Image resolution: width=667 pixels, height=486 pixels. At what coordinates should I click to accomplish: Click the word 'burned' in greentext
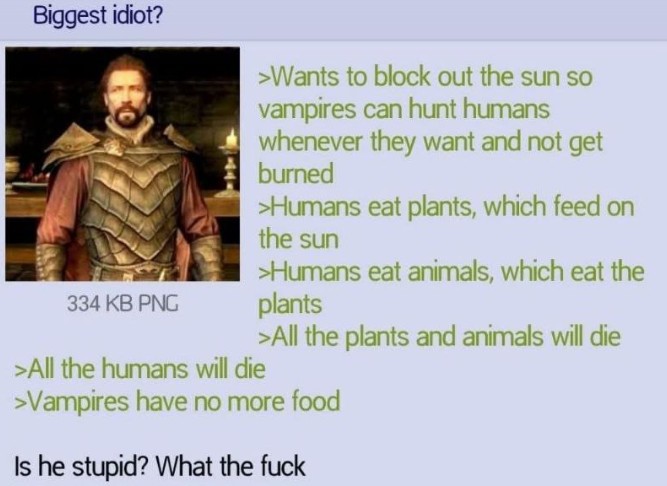click(296, 173)
